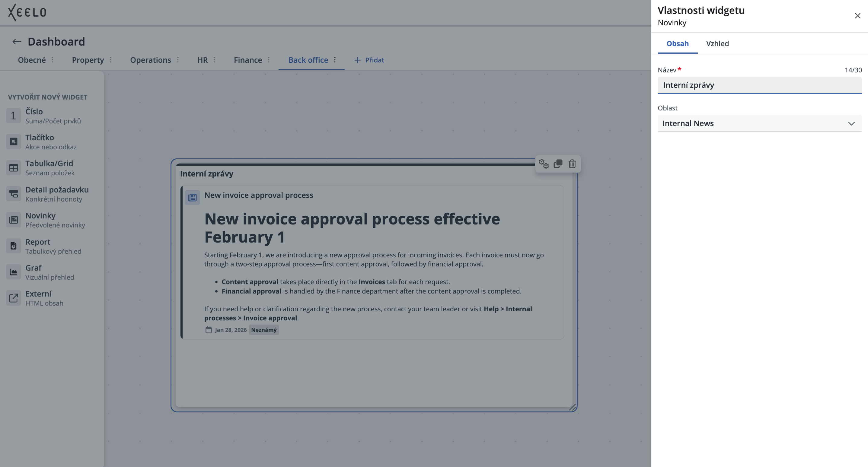
Task: Select the Detail požadavku widget icon
Action: (14, 194)
